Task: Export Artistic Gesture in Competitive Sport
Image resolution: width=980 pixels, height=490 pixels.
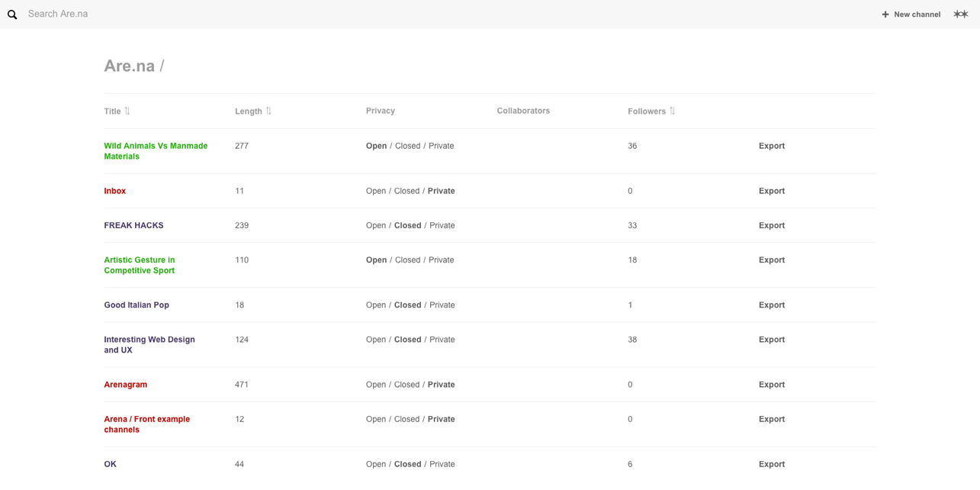Action: point(772,260)
